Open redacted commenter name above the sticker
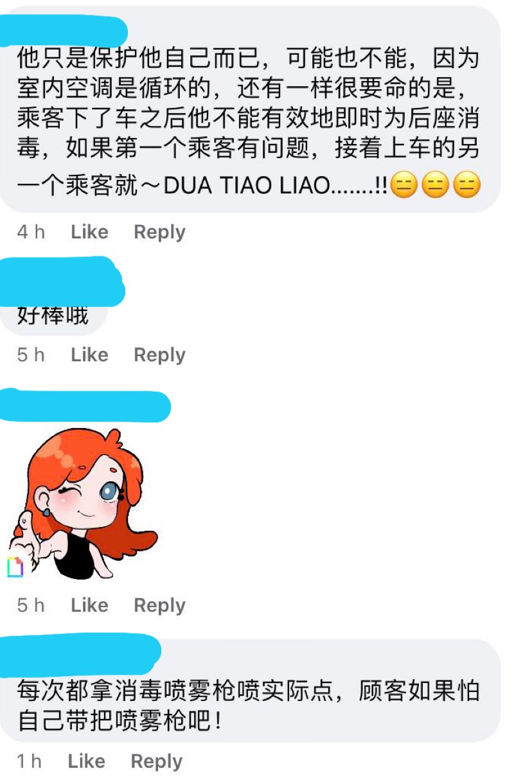Image resolution: width=532 pixels, height=782 pixels. pyautogui.click(x=84, y=405)
